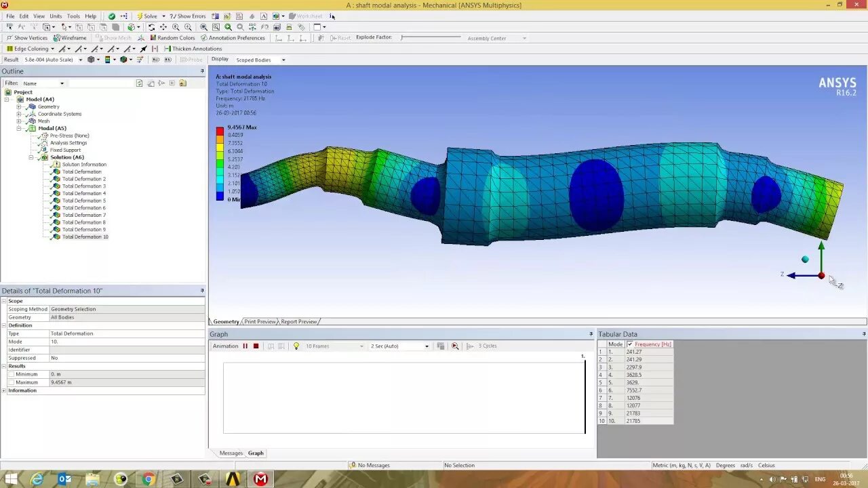Click the Box Zoom icon
868x488 pixels.
click(188, 27)
